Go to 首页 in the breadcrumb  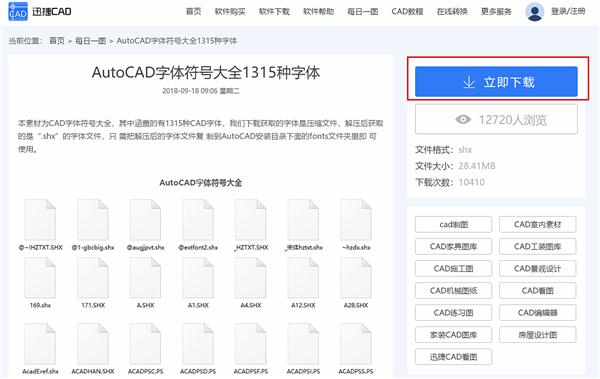click(x=57, y=41)
